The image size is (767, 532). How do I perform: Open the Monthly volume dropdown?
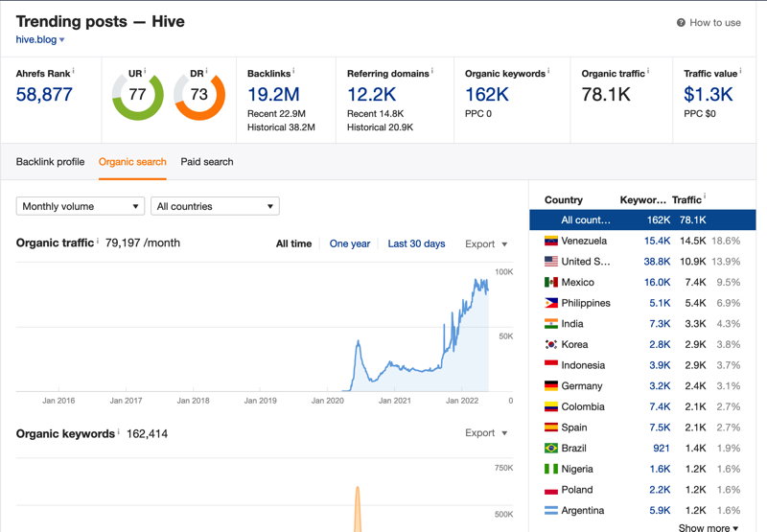(x=81, y=206)
